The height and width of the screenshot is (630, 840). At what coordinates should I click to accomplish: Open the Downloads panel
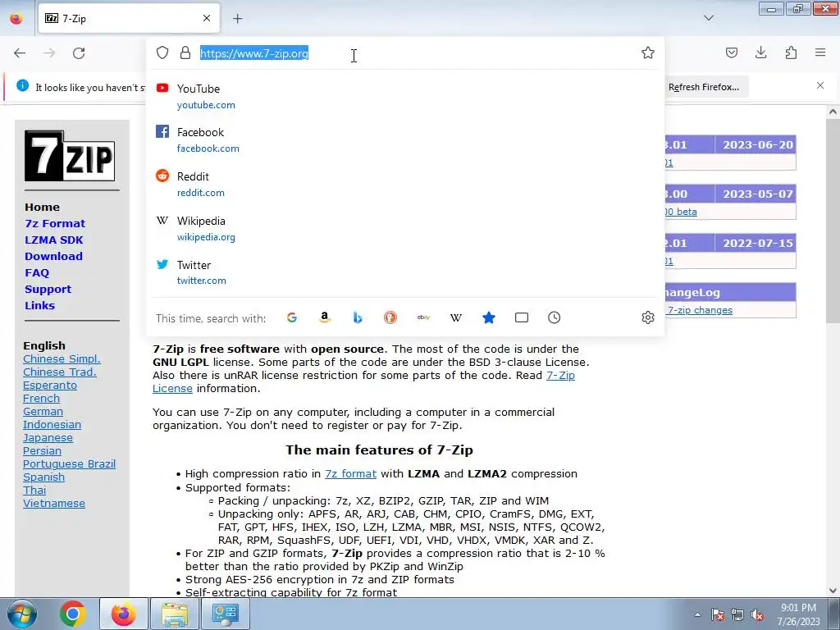(760, 52)
